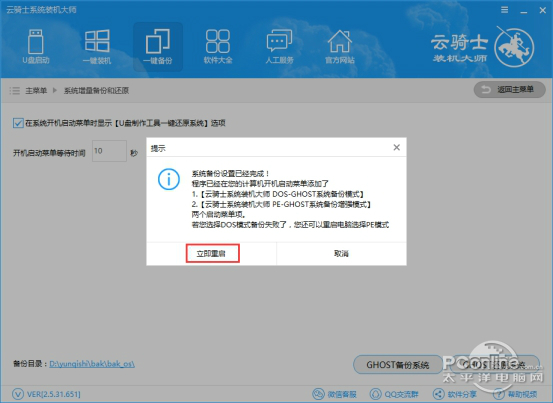
Task: Open backup directory link D:\yunqishi\bak\bak_os\
Action: (x=92, y=364)
